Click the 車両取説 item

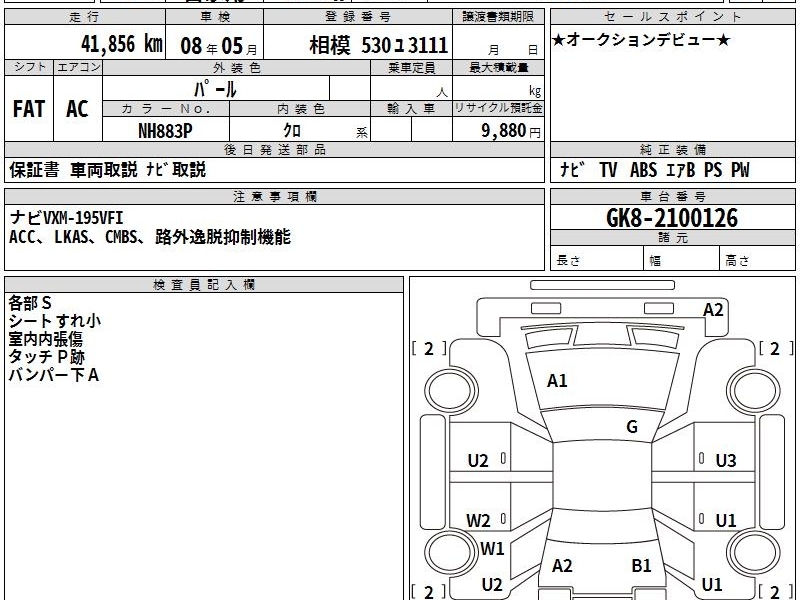point(104,170)
